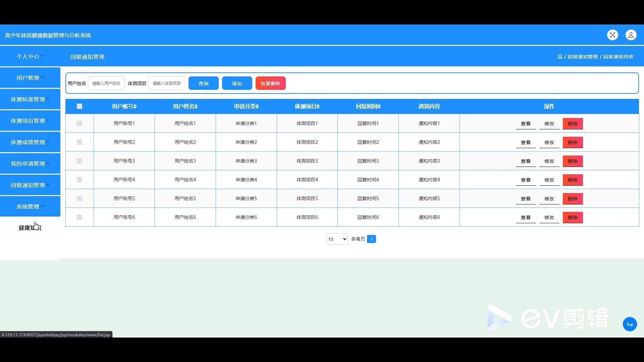This screenshot has height=362, width=644.
Task: Open the user profile avatar icon
Action: [631, 35]
